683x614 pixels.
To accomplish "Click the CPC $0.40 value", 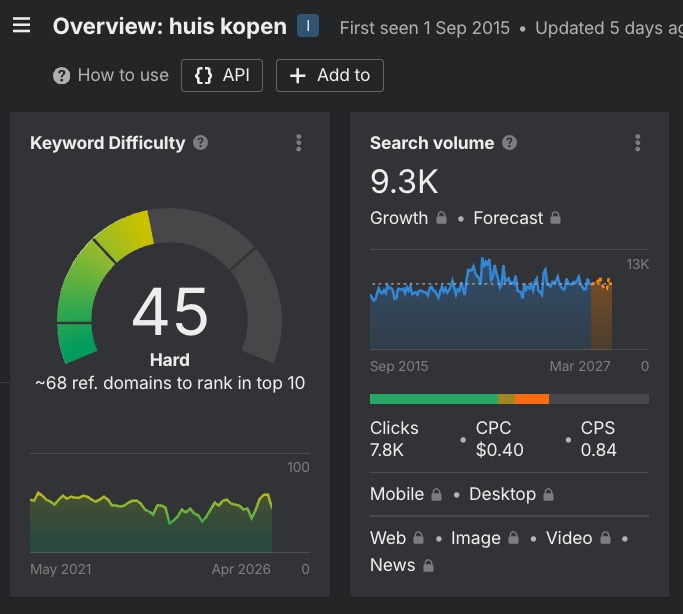I will 500,450.
